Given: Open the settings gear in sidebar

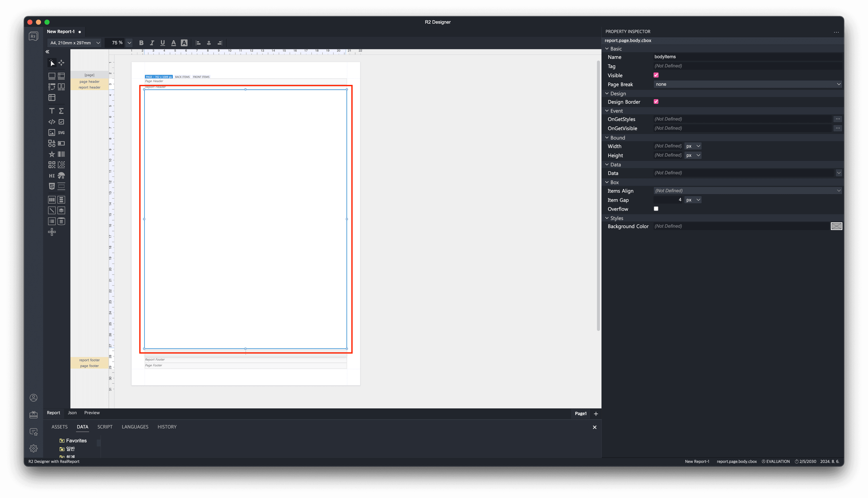Looking at the screenshot, I should point(33,448).
